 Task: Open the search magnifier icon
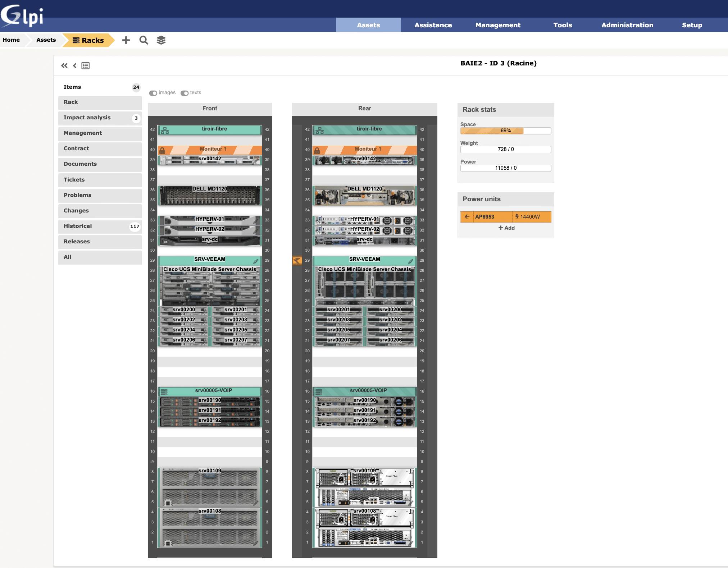coord(144,40)
